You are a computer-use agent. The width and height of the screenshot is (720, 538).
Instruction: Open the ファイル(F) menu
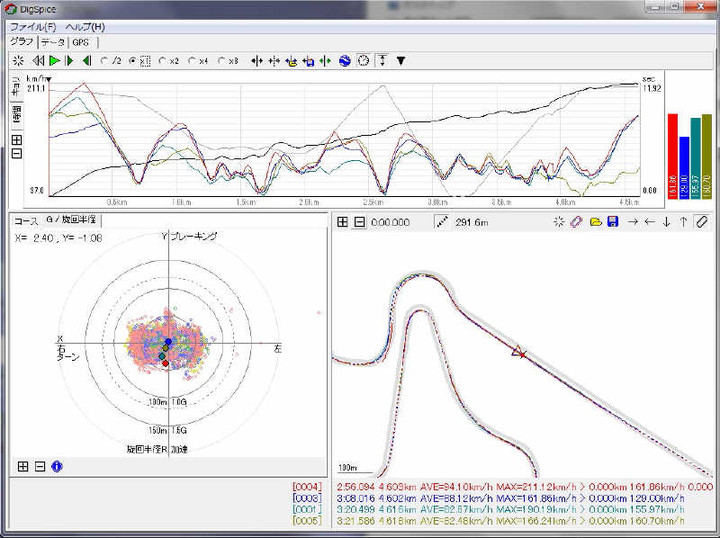point(33,27)
